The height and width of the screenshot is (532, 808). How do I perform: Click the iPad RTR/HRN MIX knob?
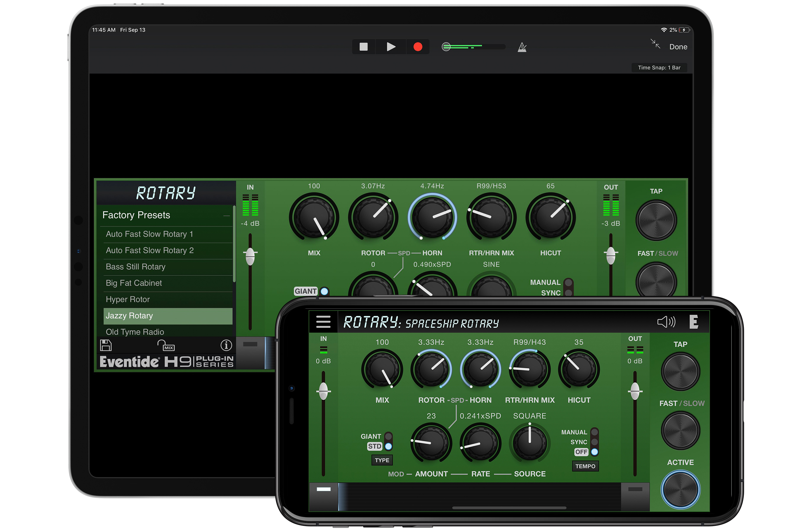[491, 217]
